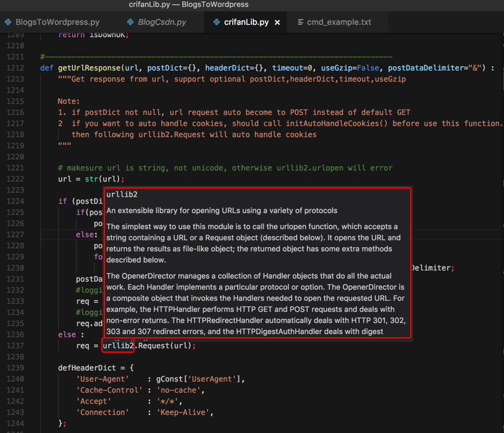Click the timeout=0 parameter
The image size is (504, 433).
point(292,68)
